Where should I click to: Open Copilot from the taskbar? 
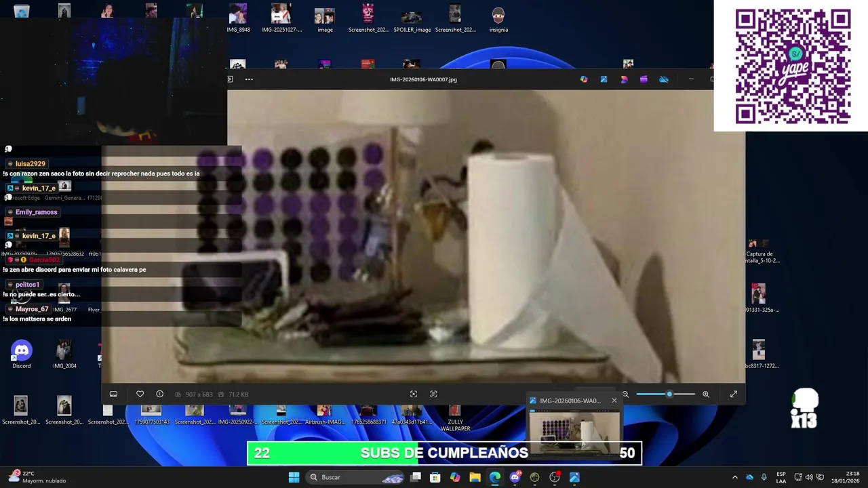click(x=455, y=477)
